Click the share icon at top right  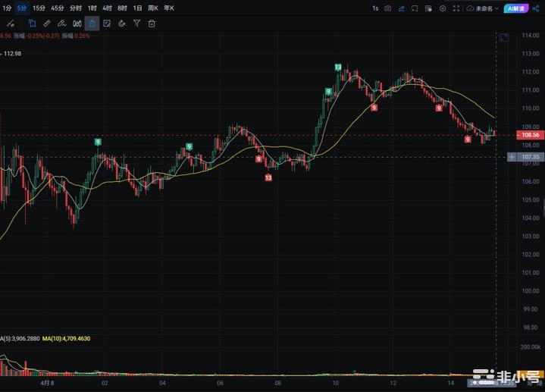[x=536, y=8]
